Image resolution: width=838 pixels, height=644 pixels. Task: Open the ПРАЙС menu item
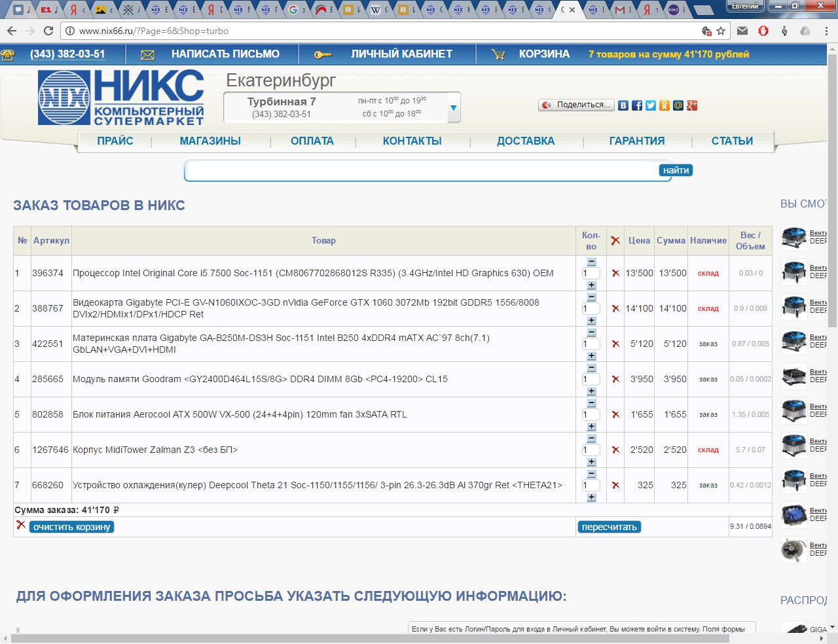point(115,141)
